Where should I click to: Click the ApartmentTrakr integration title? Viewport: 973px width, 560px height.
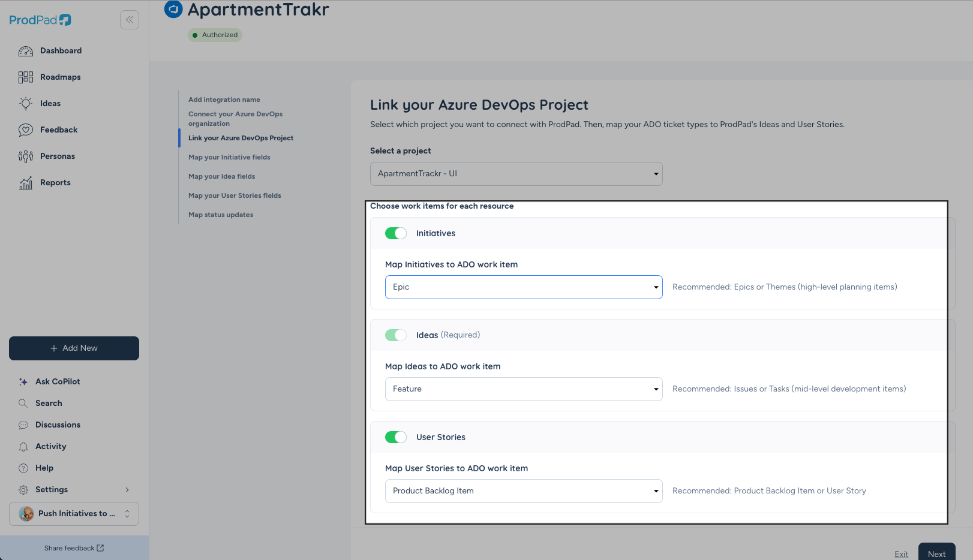259,10
